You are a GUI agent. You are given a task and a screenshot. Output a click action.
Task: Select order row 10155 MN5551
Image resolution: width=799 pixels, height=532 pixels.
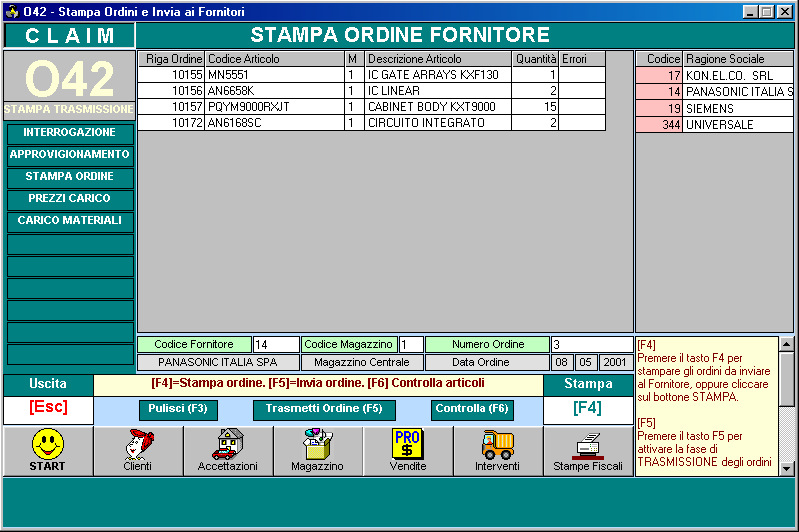pyautogui.click(x=371, y=75)
